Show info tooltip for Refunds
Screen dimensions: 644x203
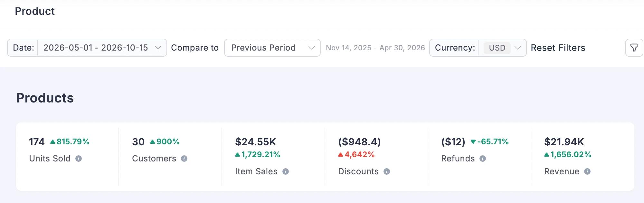483,159
